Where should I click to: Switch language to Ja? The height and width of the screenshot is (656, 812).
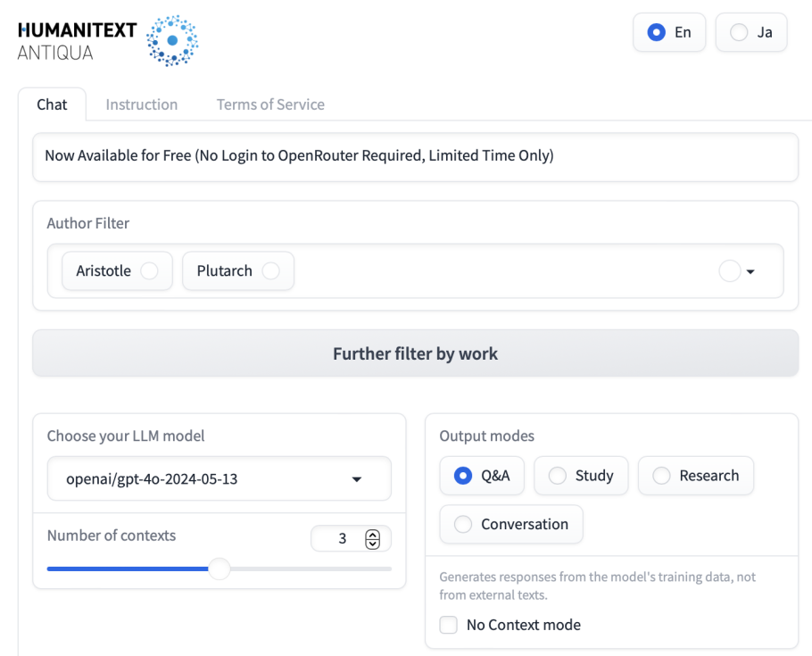[739, 32]
